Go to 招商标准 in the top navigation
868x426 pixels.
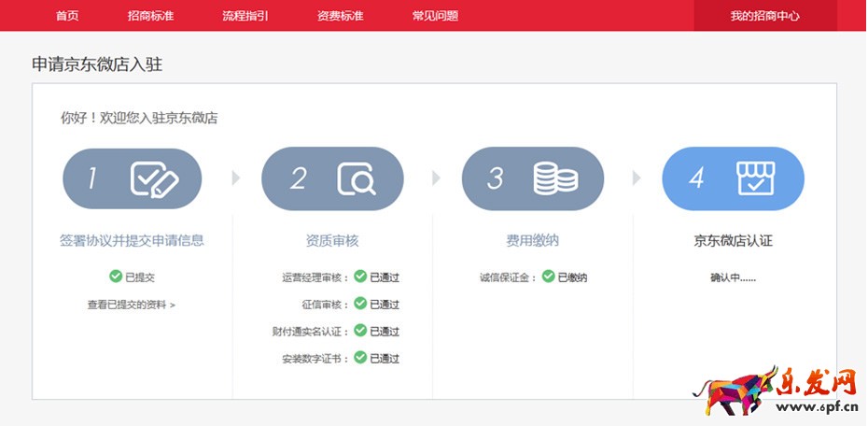click(x=151, y=16)
